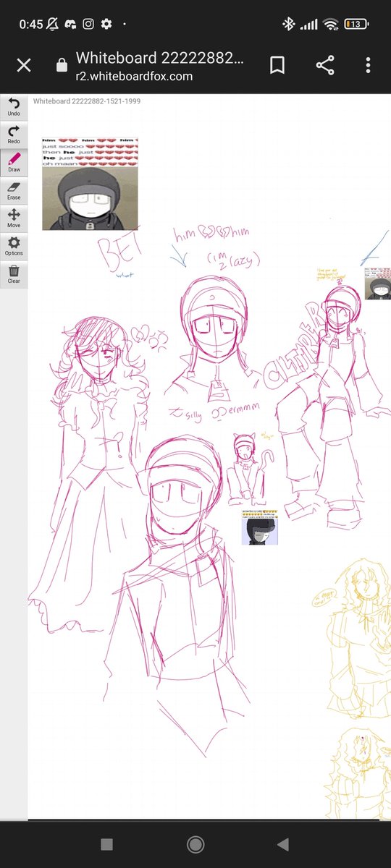Tap the Android back button
Image resolution: width=391 pixels, height=868 pixels.
pyautogui.click(x=283, y=844)
